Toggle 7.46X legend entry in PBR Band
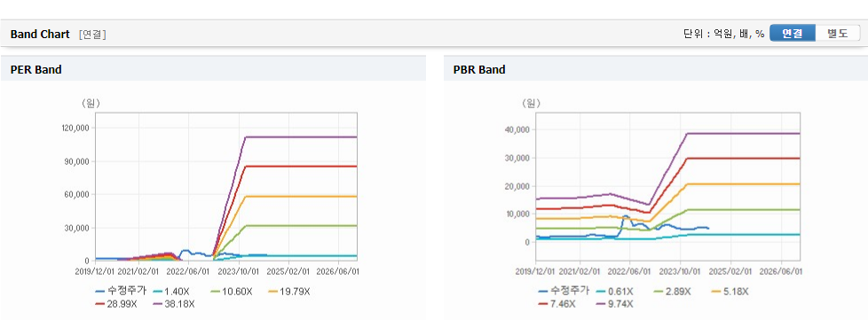 tap(557, 303)
